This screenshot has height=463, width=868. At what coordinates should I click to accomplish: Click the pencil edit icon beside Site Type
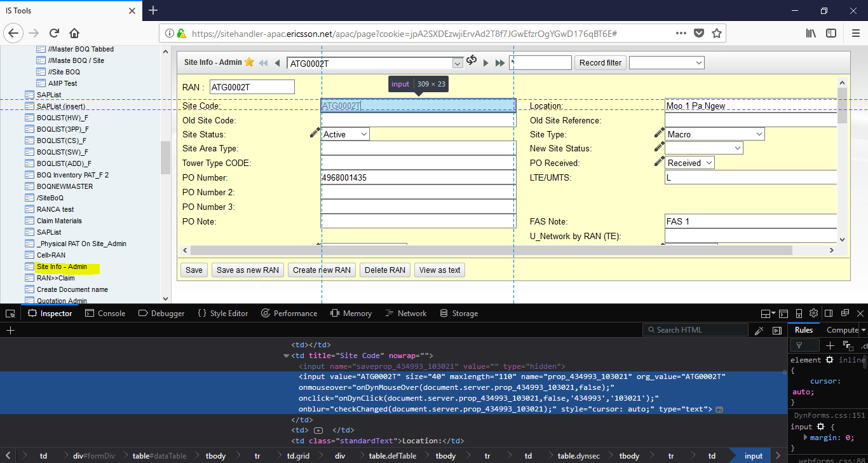click(659, 131)
